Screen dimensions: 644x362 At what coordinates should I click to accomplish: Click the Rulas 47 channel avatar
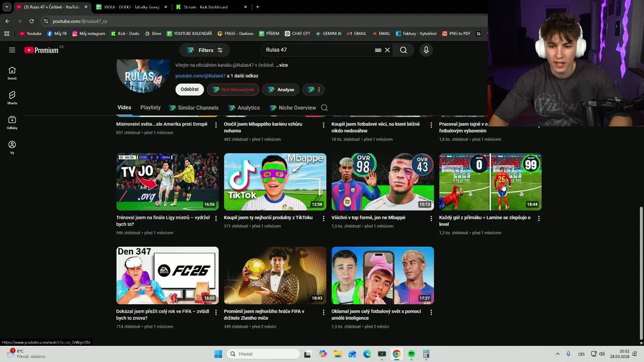pos(143,75)
